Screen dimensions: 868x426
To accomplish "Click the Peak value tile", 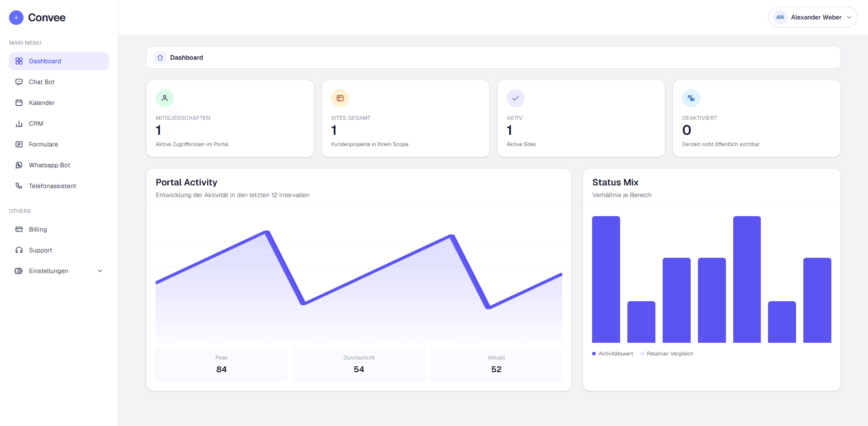I will coord(221,364).
